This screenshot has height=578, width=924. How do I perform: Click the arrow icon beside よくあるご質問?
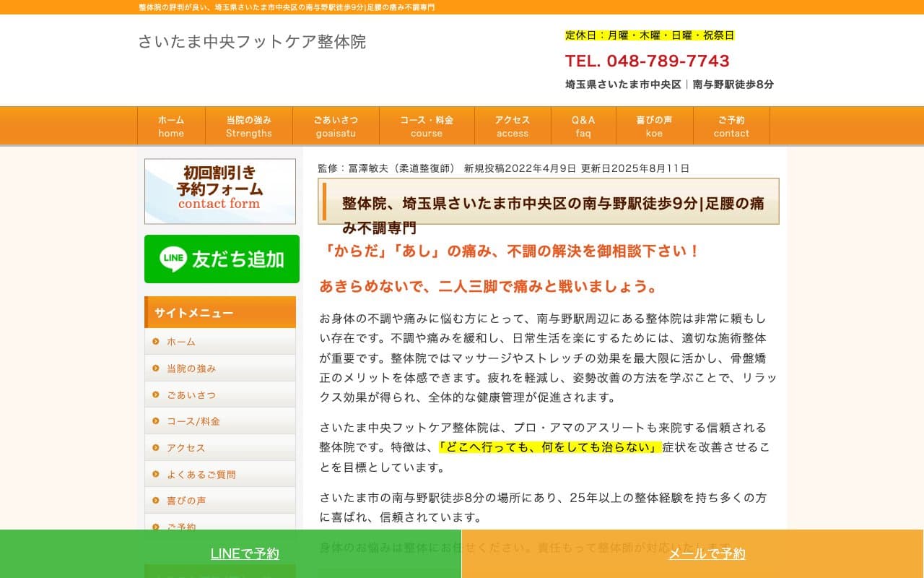[157, 474]
